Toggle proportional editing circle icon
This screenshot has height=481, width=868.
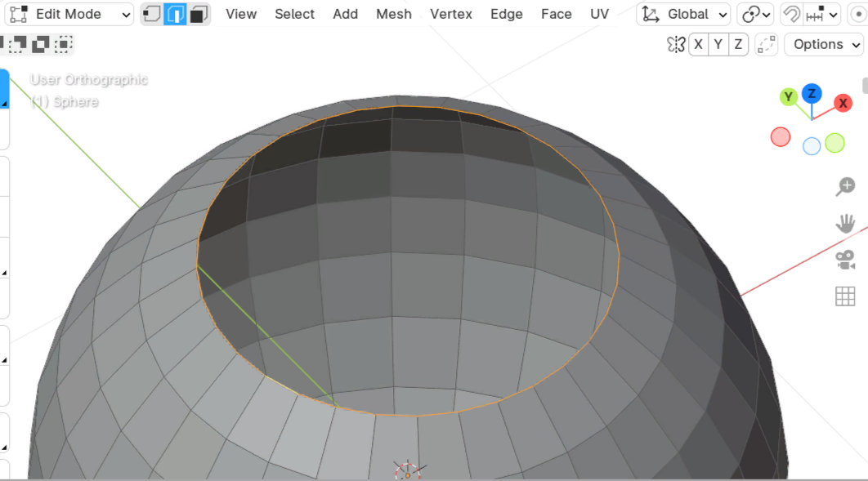pyautogui.click(x=857, y=15)
